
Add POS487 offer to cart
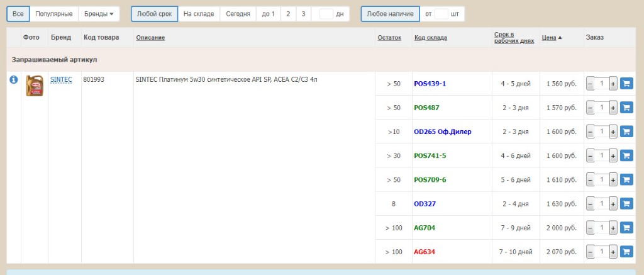[x=626, y=108]
